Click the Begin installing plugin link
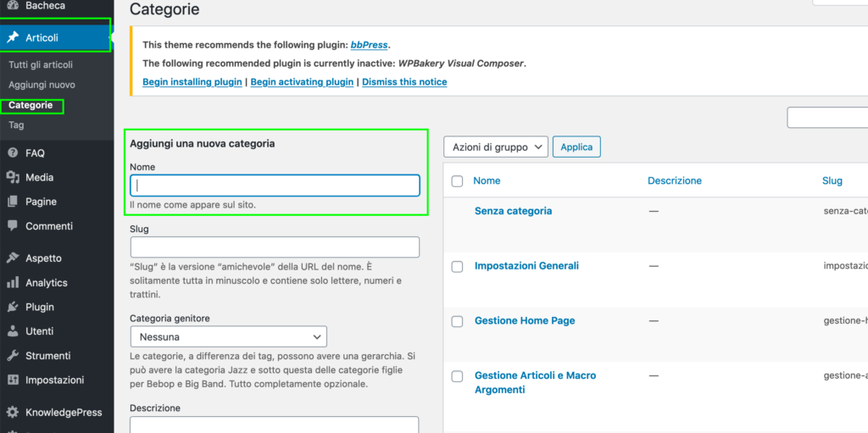868x433 pixels. click(x=192, y=82)
